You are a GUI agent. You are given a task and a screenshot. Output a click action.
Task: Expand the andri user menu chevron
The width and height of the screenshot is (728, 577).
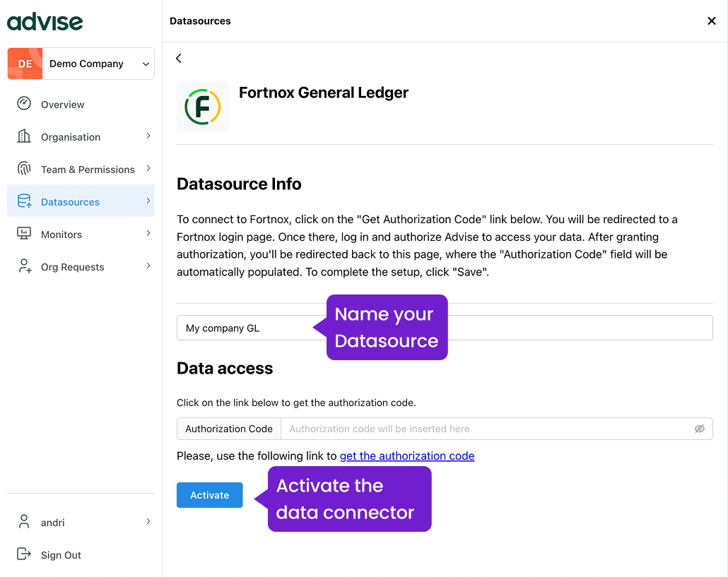tap(148, 521)
